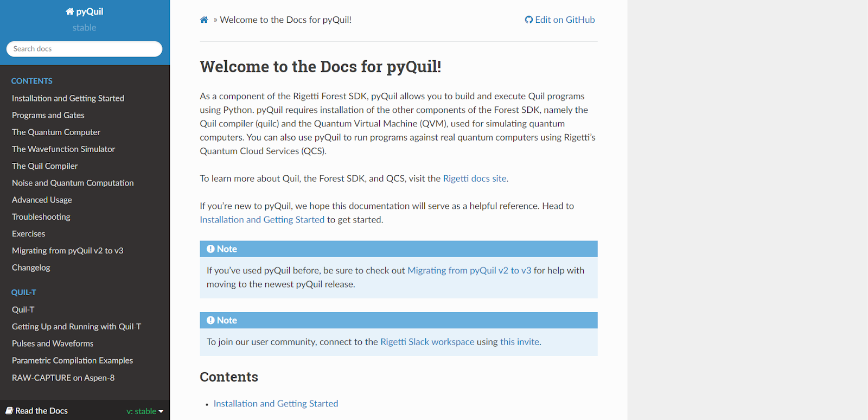Open the Rigetti docs site link
The image size is (868, 420).
(x=474, y=178)
